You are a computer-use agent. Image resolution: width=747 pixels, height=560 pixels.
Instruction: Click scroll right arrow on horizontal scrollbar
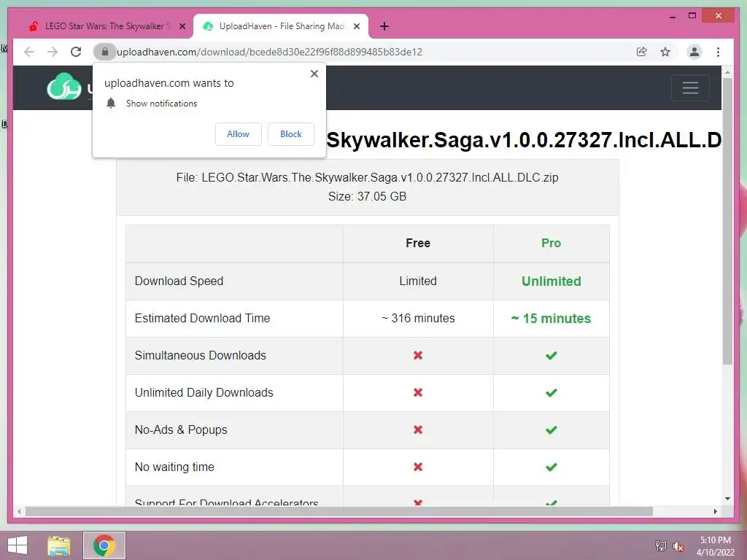click(x=715, y=511)
